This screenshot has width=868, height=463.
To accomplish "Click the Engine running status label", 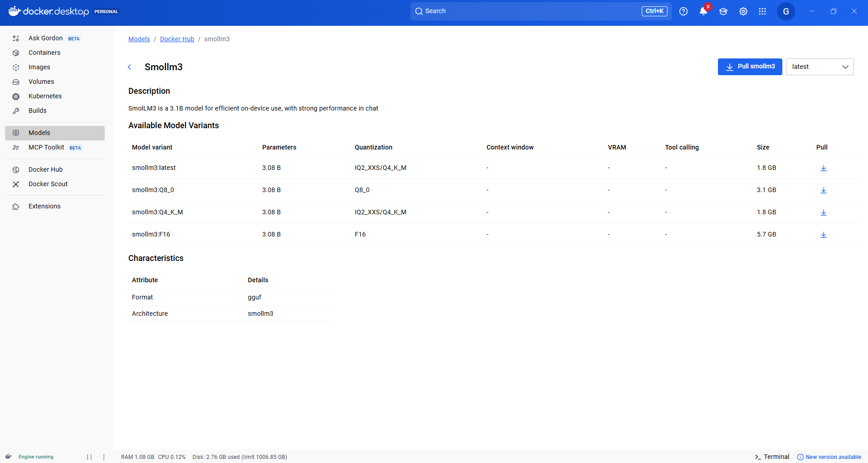I will click(36, 457).
